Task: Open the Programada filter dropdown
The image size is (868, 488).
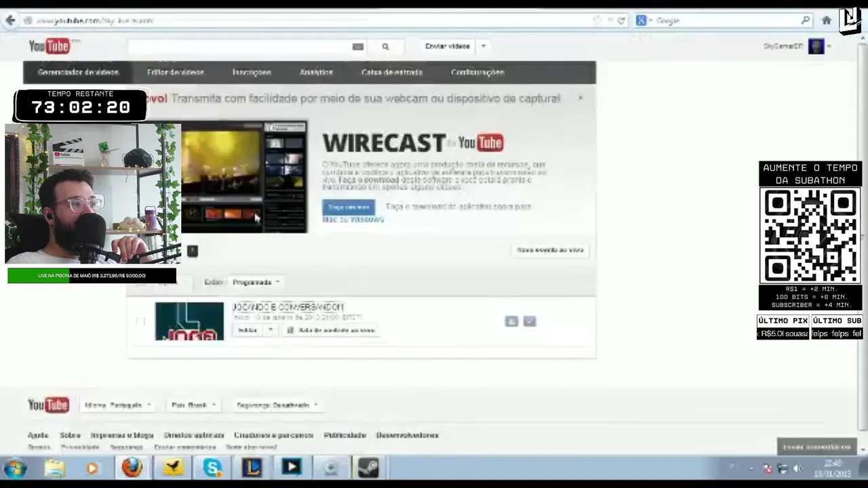Action: coord(256,283)
